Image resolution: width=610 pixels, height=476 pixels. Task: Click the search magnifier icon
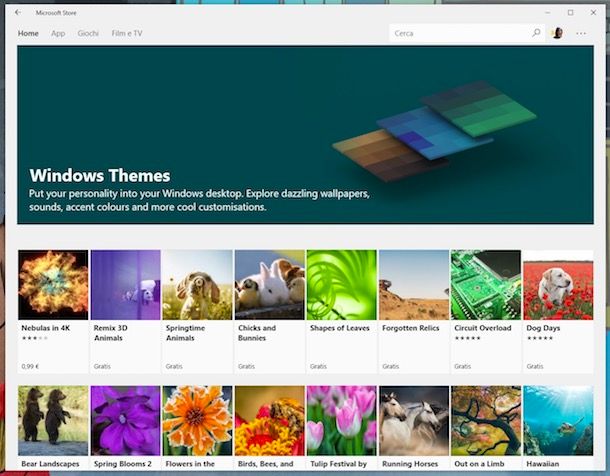pos(536,33)
